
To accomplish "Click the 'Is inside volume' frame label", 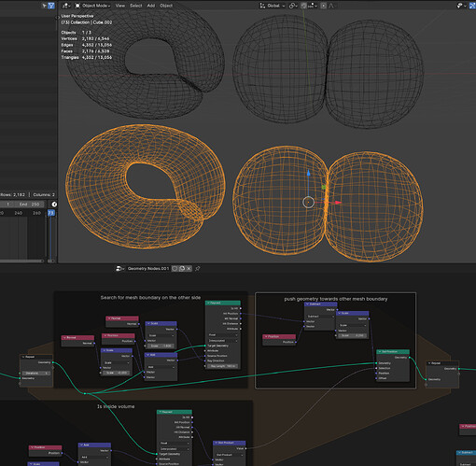I will (116, 406).
